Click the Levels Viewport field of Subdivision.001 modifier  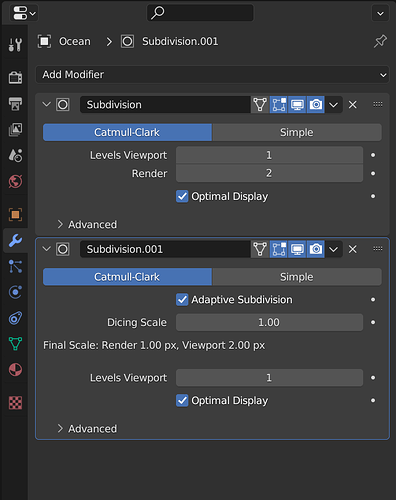point(269,378)
